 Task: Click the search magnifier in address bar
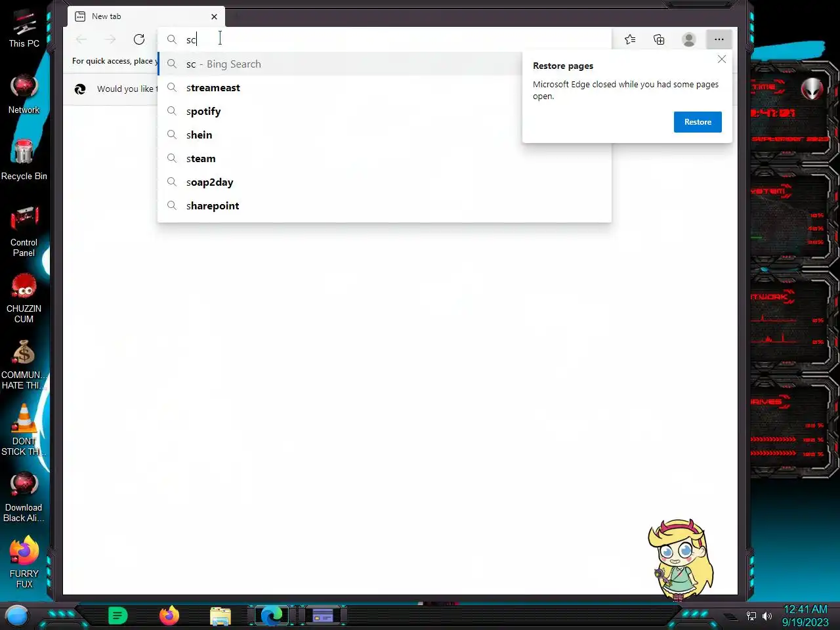[171, 39]
